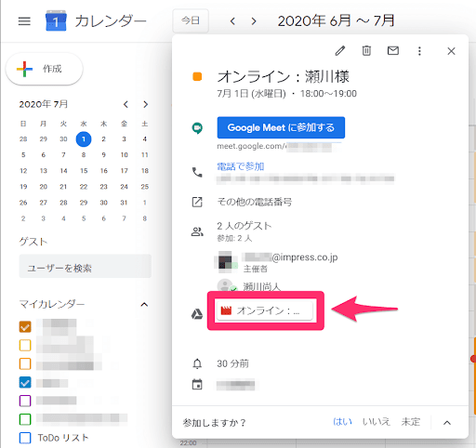The width and height of the screenshot is (476, 448).
Task: Click the organizer's avatar thumbnail
Action: [x=225, y=262]
